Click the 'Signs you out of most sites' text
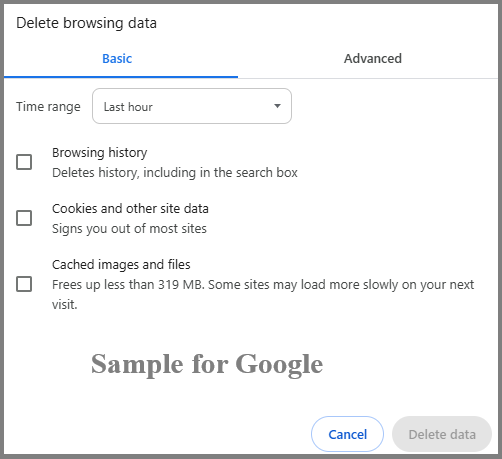This screenshot has height=459, width=502. [129, 229]
